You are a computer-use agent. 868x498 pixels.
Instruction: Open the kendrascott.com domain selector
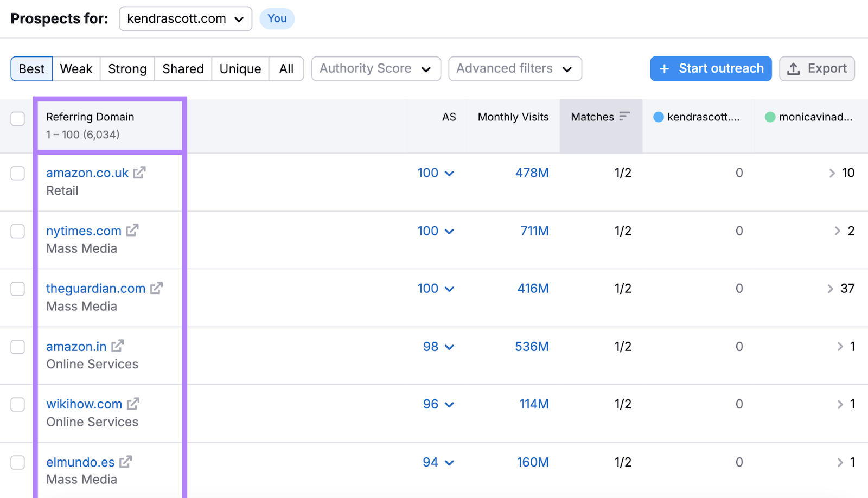185,18
